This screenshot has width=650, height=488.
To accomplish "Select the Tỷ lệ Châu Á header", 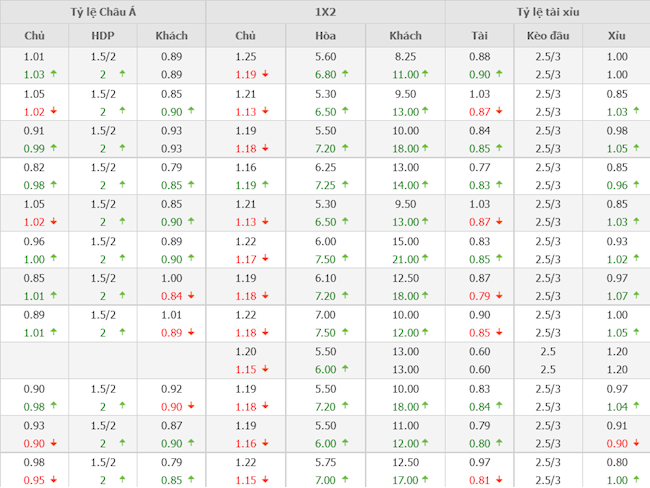I will pyautogui.click(x=103, y=12).
